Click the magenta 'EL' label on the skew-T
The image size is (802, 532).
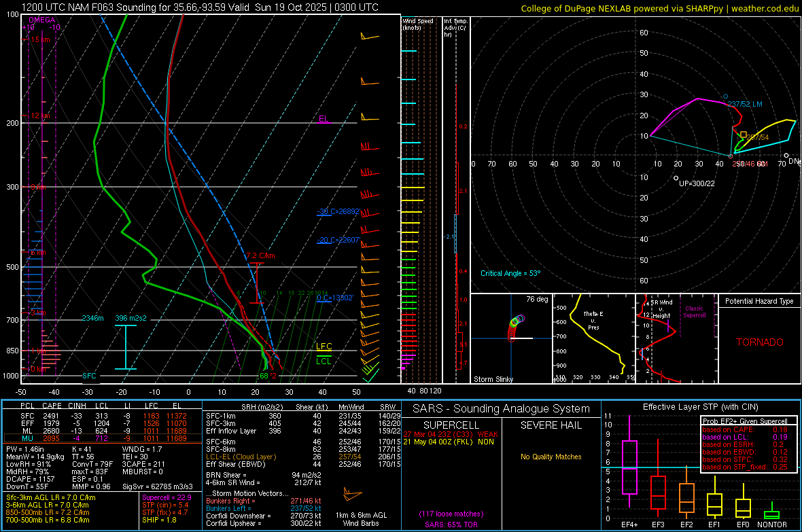coord(324,119)
